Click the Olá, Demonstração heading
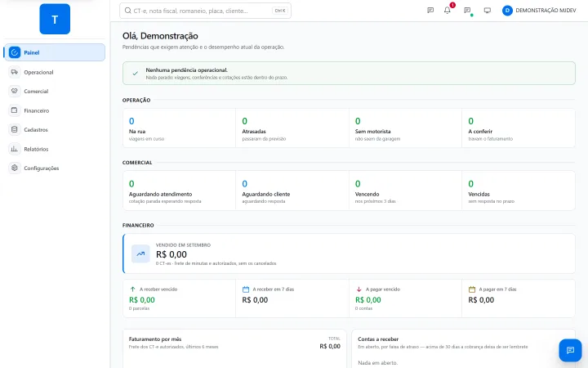Screen dimensions: 588x368 [x=160, y=36]
